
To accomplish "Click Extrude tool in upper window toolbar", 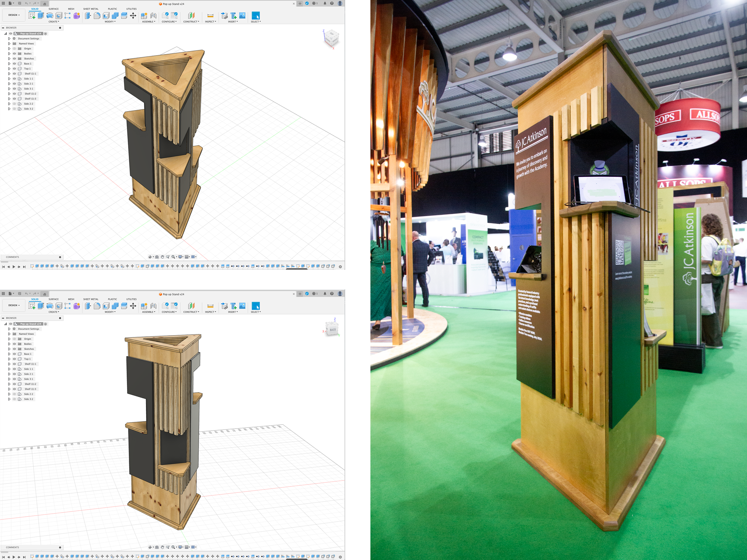I will click(41, 16).
